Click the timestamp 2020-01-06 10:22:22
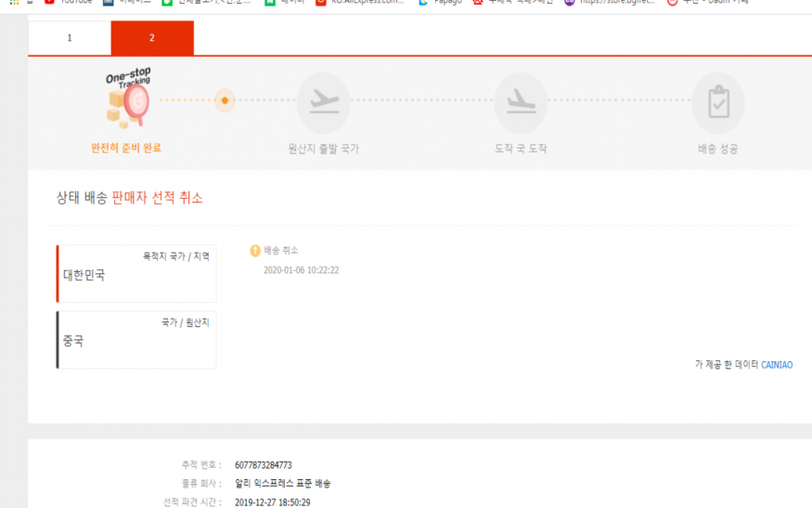 pyautogui.click(x=302, y=270)
